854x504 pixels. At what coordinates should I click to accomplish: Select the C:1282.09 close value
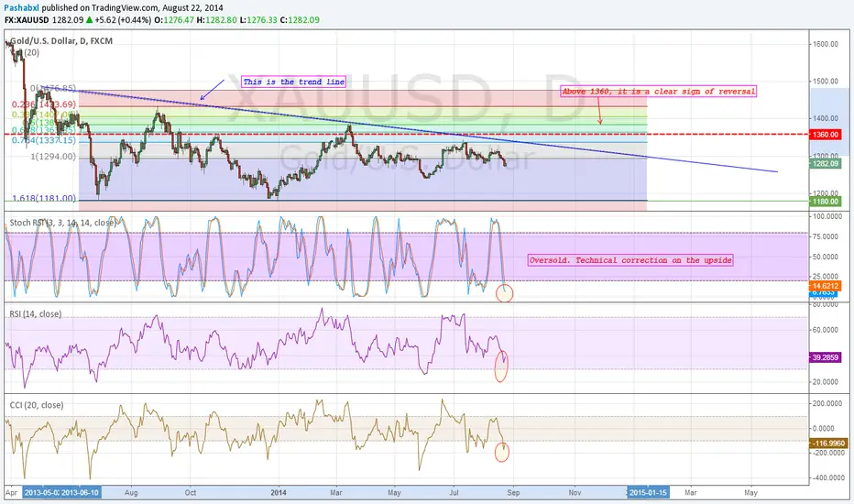[300, 19]
